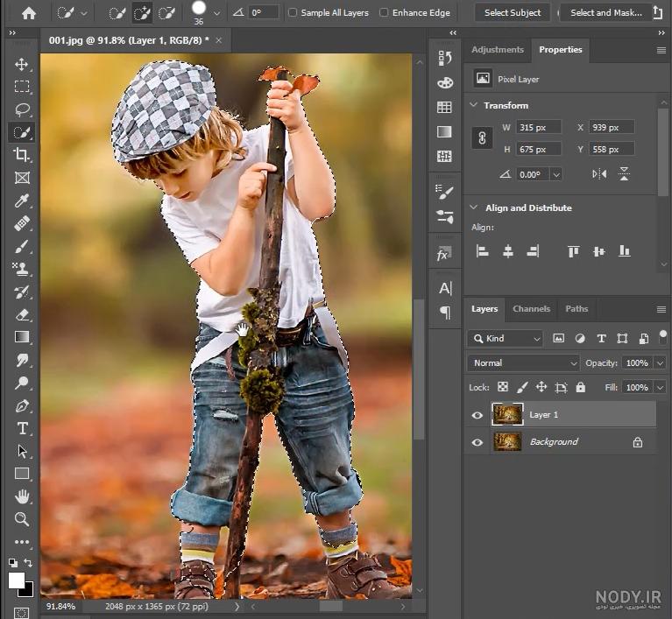Image resolution: width=672 pixels, height=619 pixels.
Task: Select the Zoom tool
Action: click(x=22, y=519)
